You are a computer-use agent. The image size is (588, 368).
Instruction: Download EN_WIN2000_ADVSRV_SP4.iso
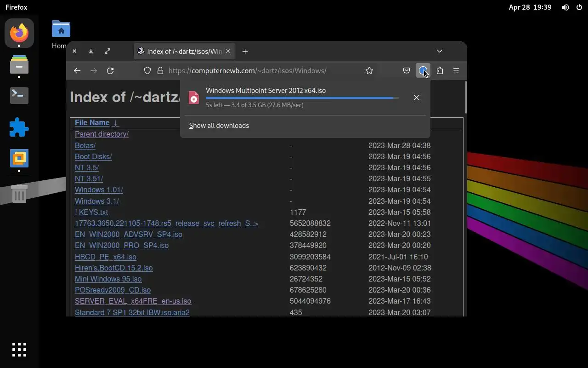pos(129,235)
